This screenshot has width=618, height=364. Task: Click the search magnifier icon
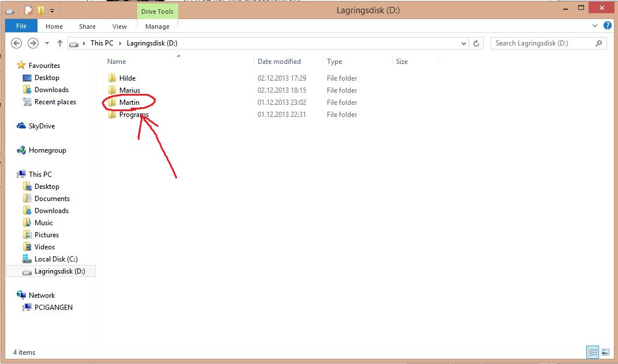click(x=598, y=43)
